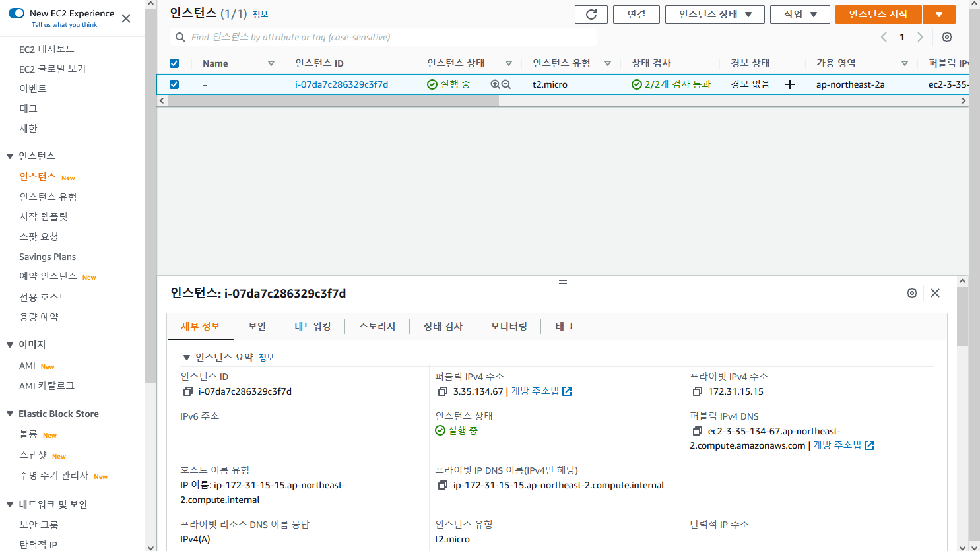The image size is (980, 551).
Task: Open 작업 actions dropdown
Action: [x=800, y=15]
